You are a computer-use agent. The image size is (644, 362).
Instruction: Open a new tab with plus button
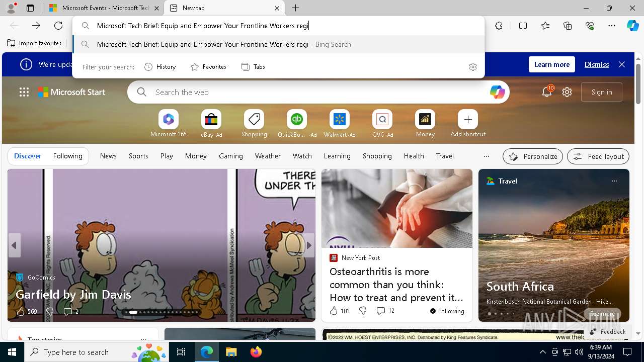click(296, 8)
